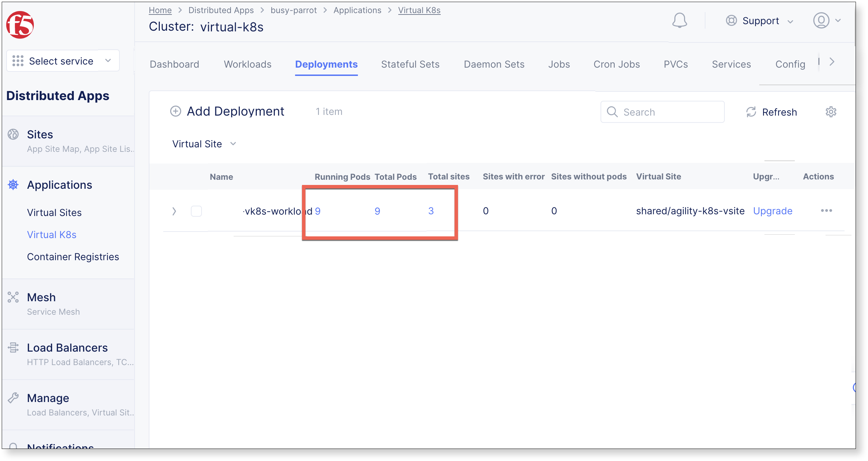Click the Load Balancers icon

(x=13, y=347)
